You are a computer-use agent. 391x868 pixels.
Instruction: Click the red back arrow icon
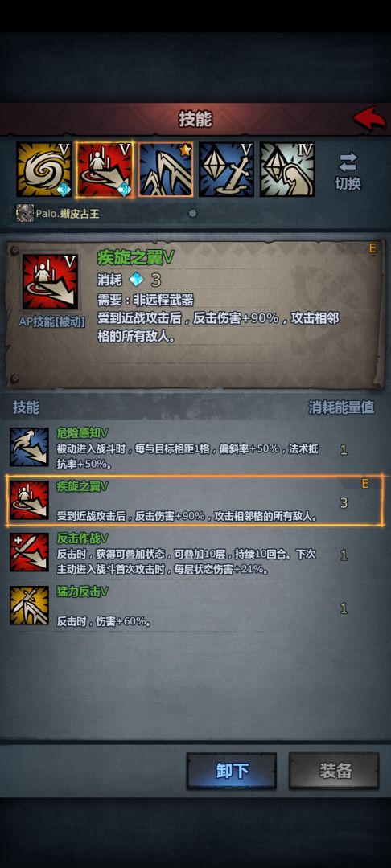tap(369, 118)
